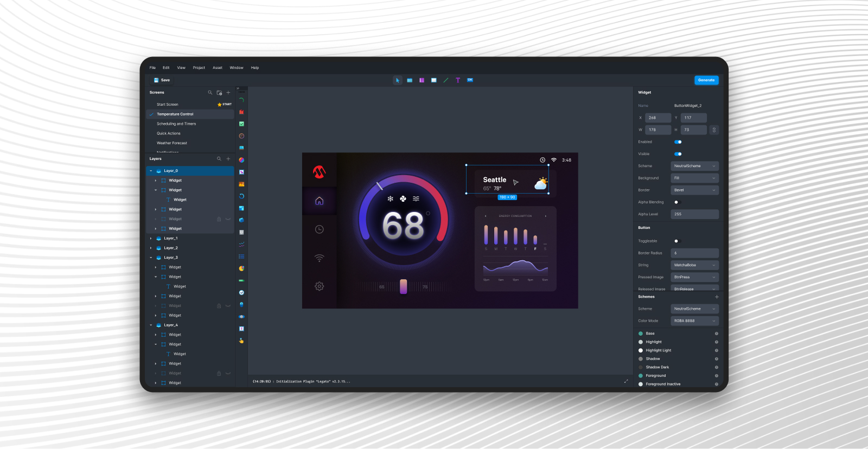
Task: Open the String MatchaBoba dropdown
Action: 694,265
